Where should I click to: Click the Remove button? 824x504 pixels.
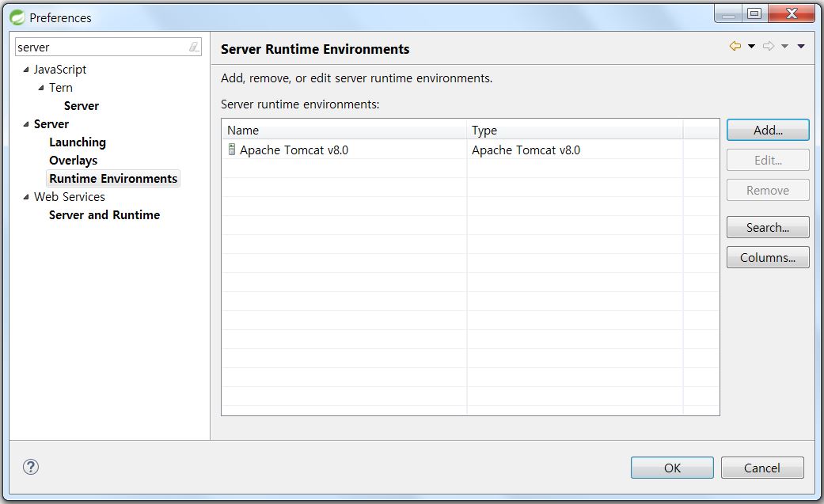[x=768, y=190]
